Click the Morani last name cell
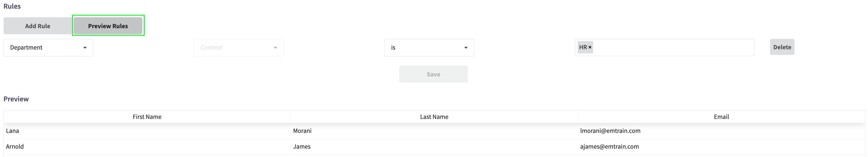Viewport: 868px width, 157px height. coord(434,131)
